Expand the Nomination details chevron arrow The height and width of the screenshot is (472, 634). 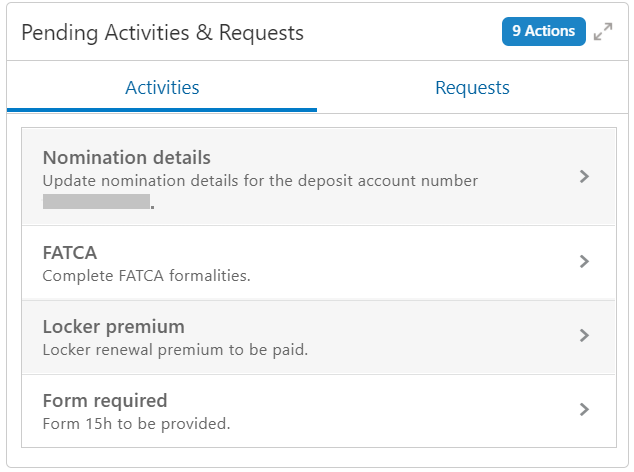(x=585, y=177)
